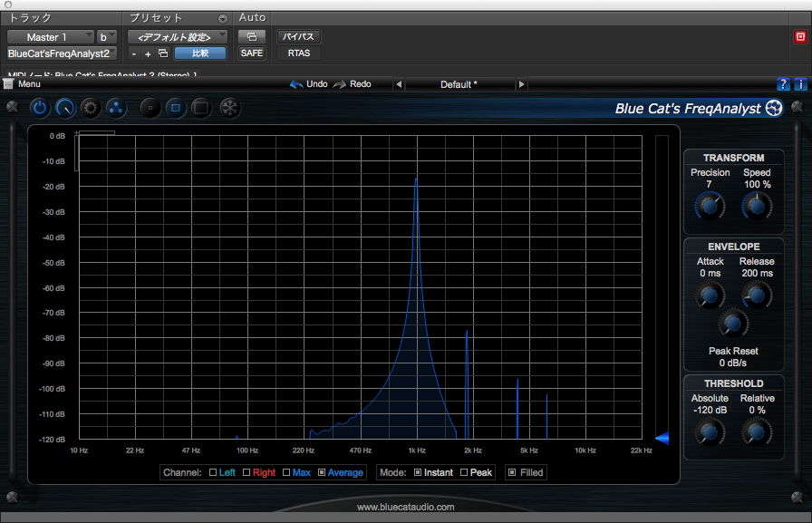Go to the previous preset arrow
Image resolution: width=812 pixels, height=523 pixels.
point(399,84)
